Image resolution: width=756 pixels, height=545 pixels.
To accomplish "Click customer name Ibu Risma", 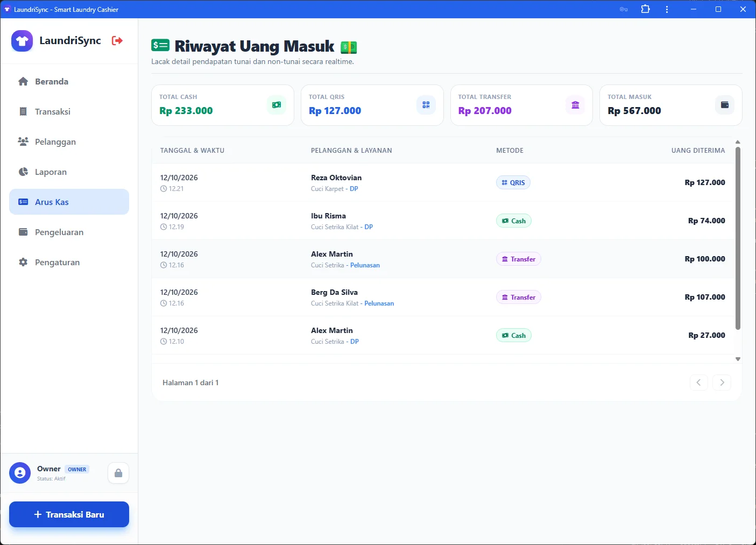I will (328, 216).
